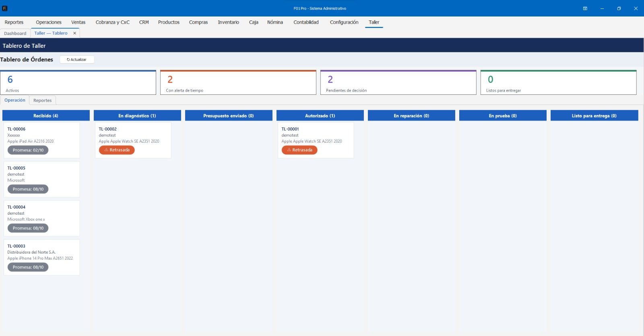644x336 pixels.
Task: Open order card TL-00003
Action: pos(42,257)
